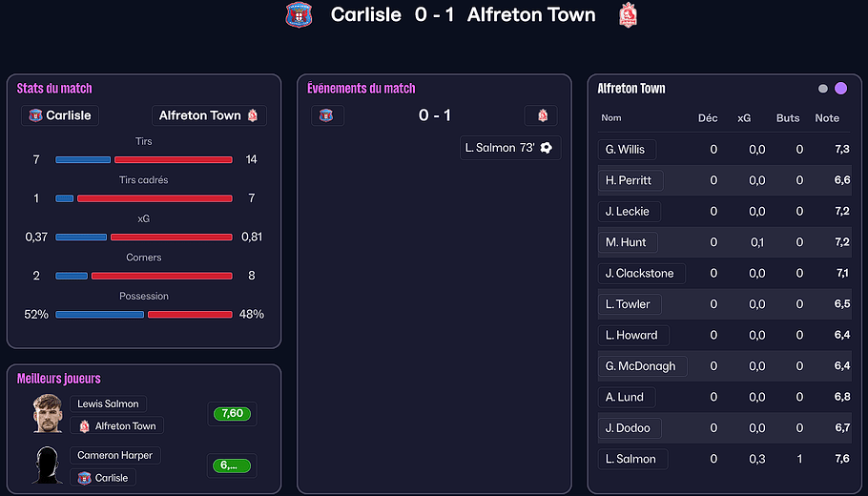868x496 pixels.
Task: Click Lewis Salmon's portrait photo
Action: 47,413
